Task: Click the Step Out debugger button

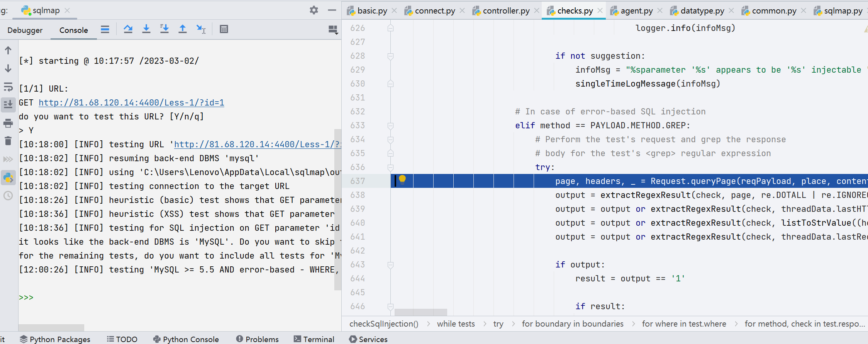Action: tap(183, 29)
